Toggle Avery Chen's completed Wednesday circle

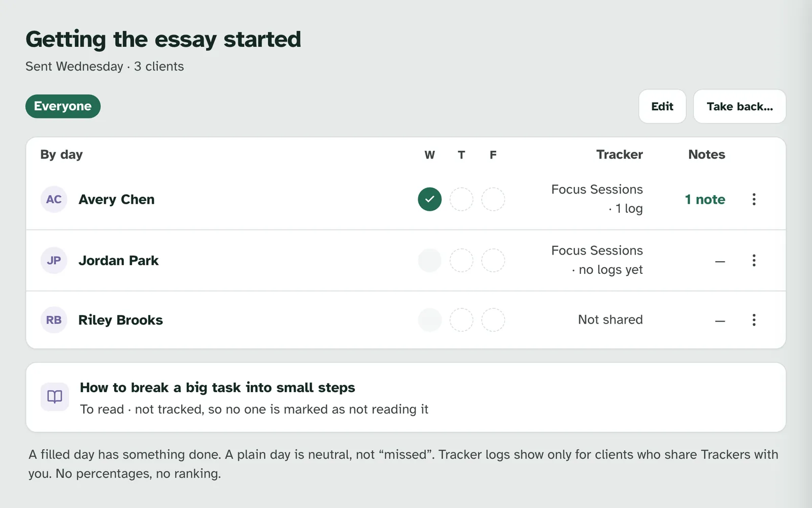coord(430,199)
